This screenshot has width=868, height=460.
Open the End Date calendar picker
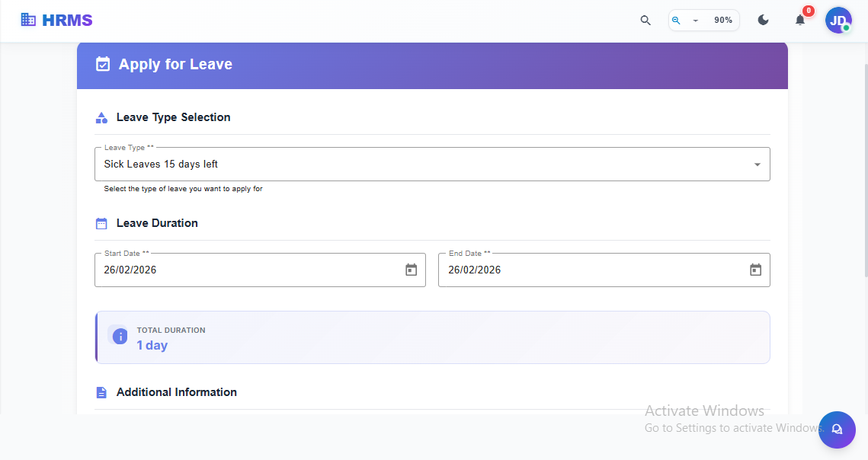point(756,270)
